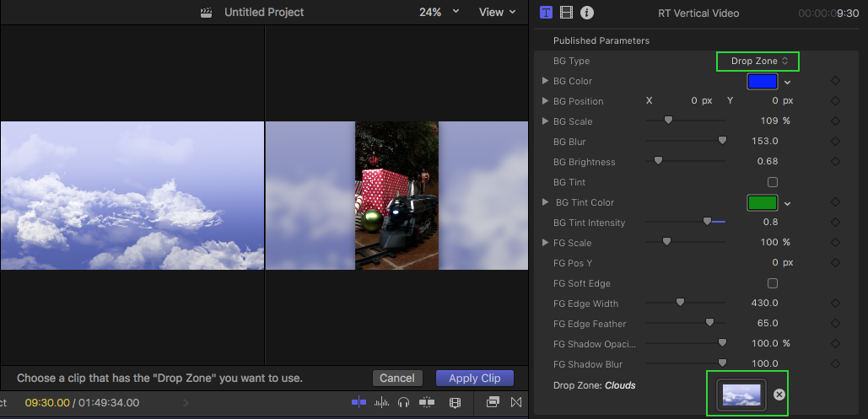Click the headphones solo icon
Viewport: 868px width, 419px height.
[404, 402]
